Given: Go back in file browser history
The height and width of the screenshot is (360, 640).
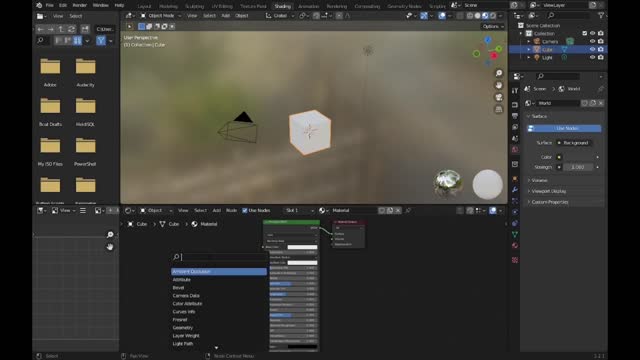Looking at the screenshot, I should [40, 29].
